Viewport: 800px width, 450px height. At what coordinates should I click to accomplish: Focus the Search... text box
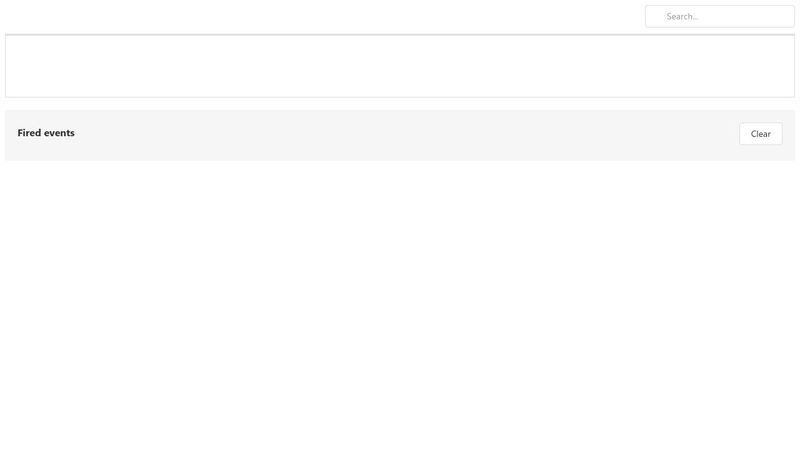click(720, 16)
